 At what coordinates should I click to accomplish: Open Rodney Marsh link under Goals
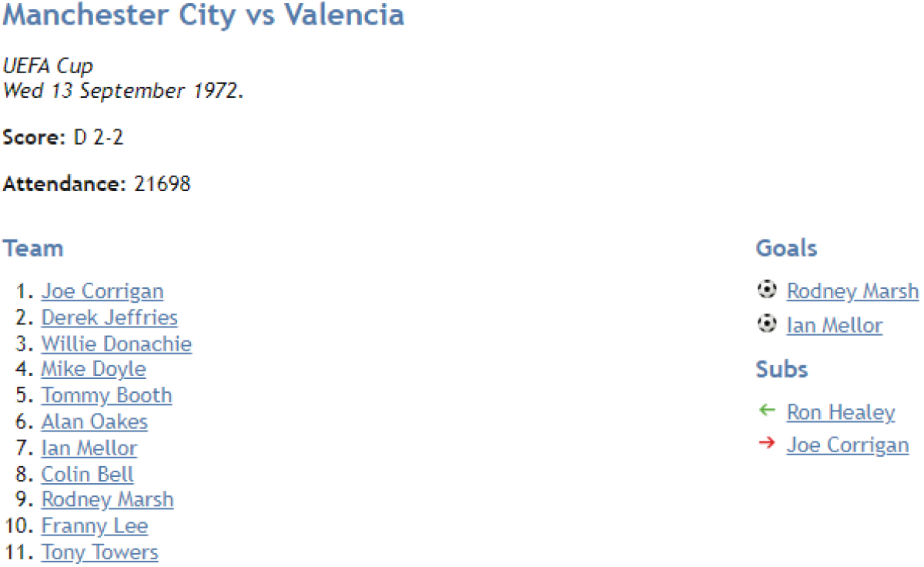[852, 292]
